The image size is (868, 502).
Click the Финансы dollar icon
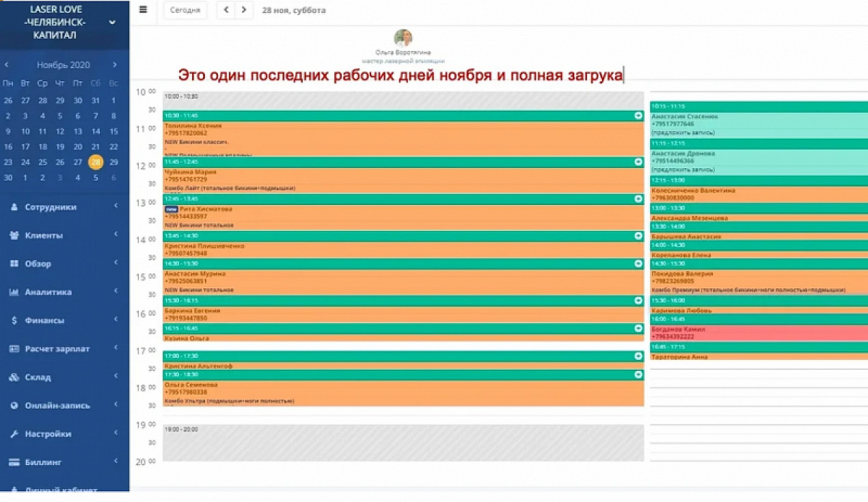coord(14,320)
